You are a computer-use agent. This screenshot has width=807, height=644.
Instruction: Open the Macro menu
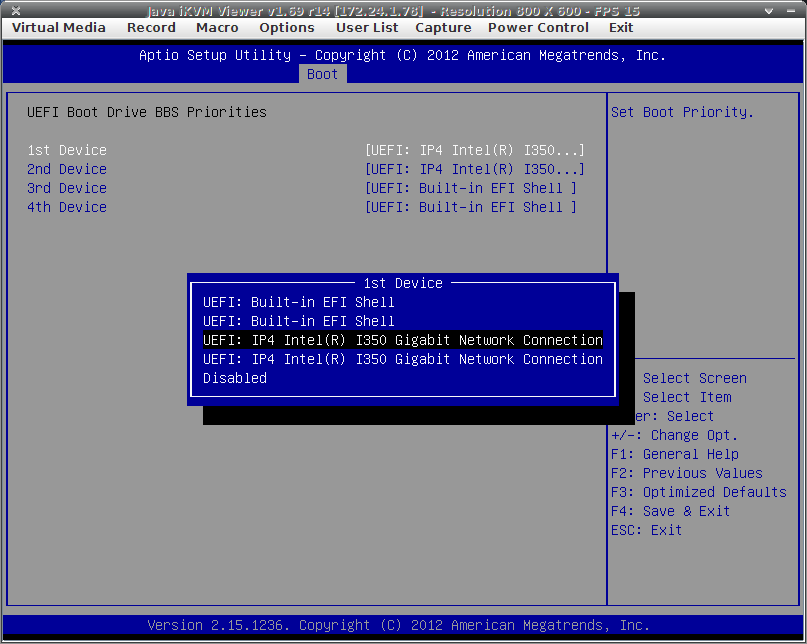217,28
